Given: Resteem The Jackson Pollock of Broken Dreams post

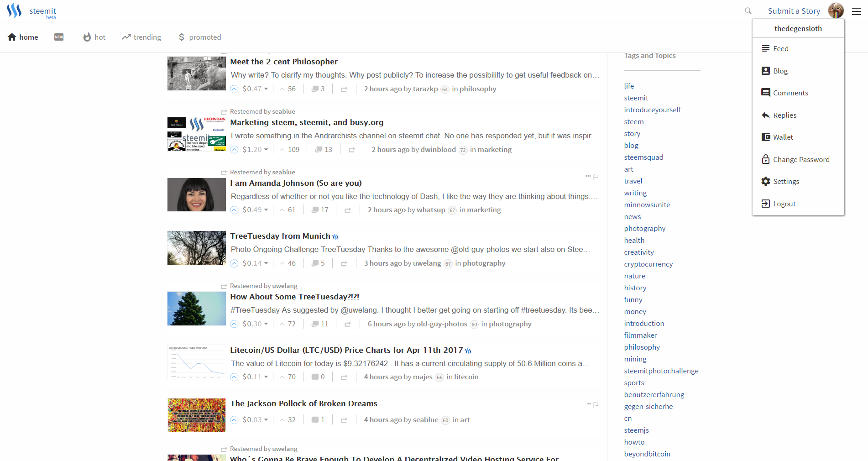Looking at the screenshot, I should 344,420.
